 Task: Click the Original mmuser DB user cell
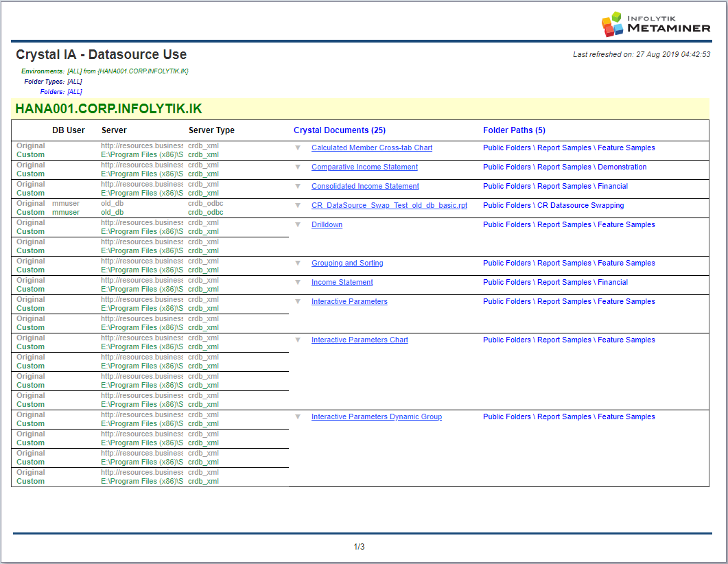(65, 204)
